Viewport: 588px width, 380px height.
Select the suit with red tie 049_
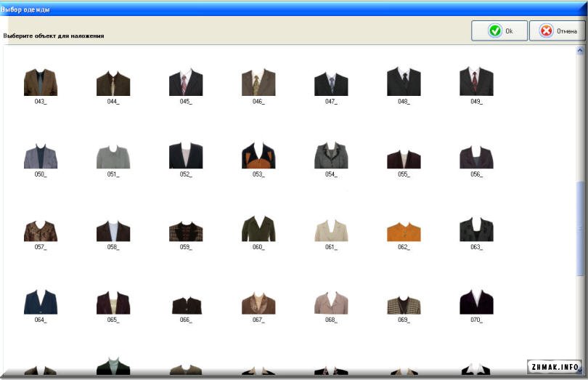476,81
